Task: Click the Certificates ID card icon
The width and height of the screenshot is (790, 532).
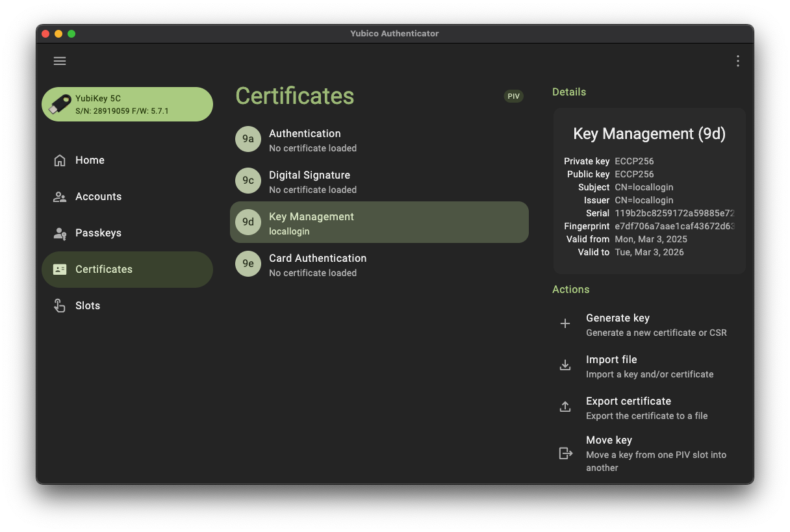Action: pos(60,270)
